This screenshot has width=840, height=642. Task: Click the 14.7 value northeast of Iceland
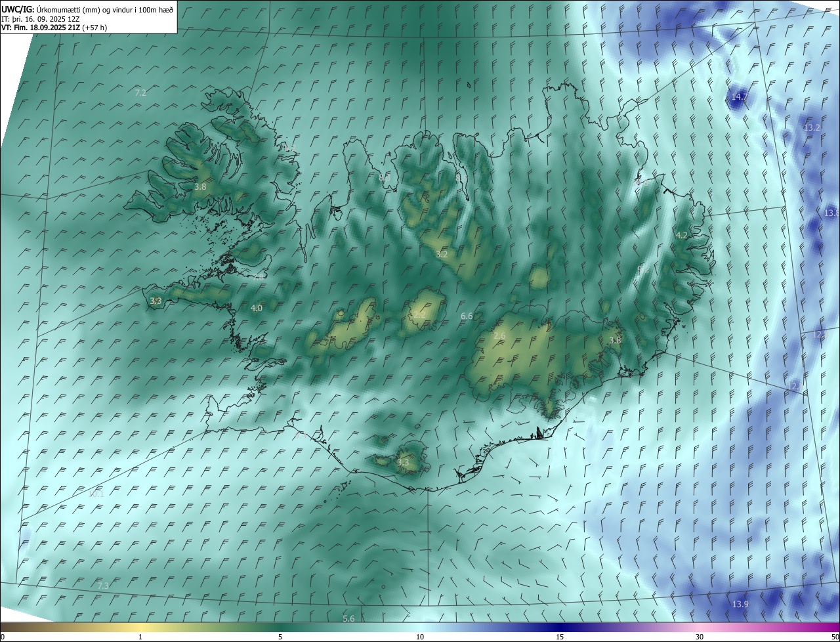pos(740,97)
